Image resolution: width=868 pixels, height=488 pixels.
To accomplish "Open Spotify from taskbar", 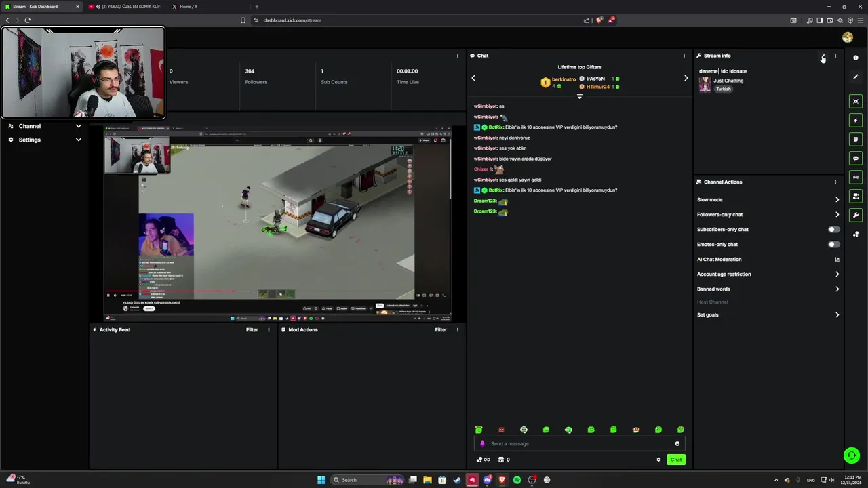I will point(517,480).
